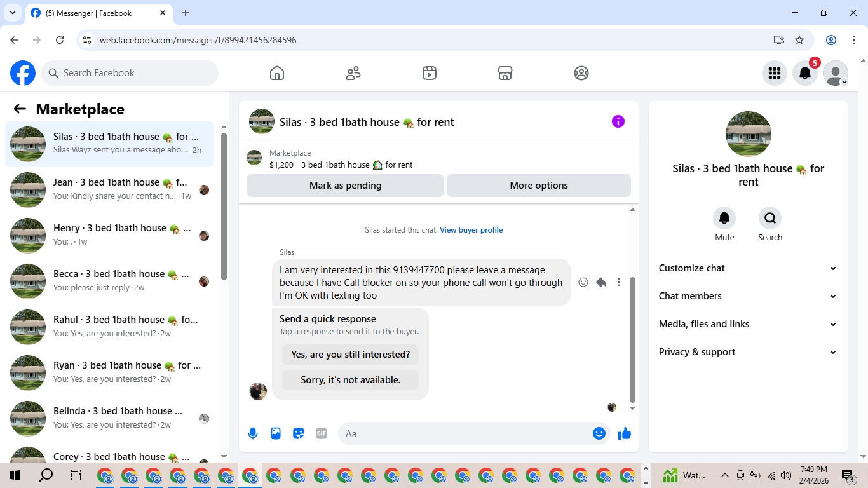Mute the conversation bell icon

pyautogui.click(x=724, y=218)
